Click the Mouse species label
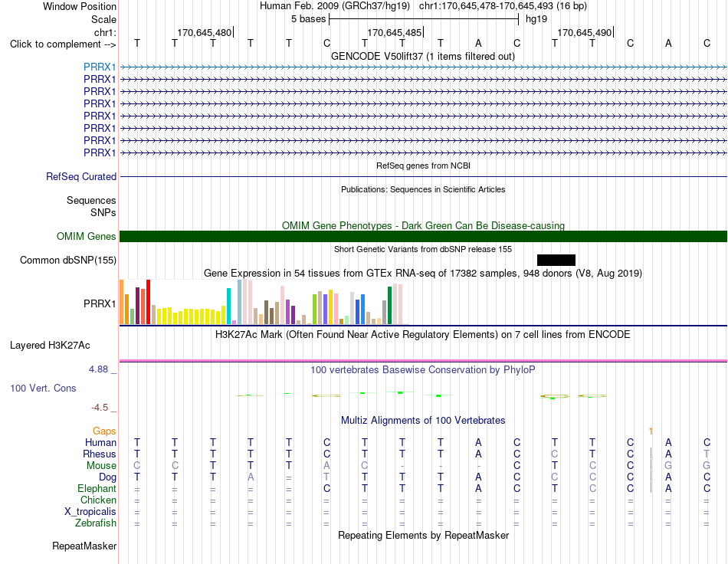The width and height of the screenshot is (728, 564). tap(101, 466)
